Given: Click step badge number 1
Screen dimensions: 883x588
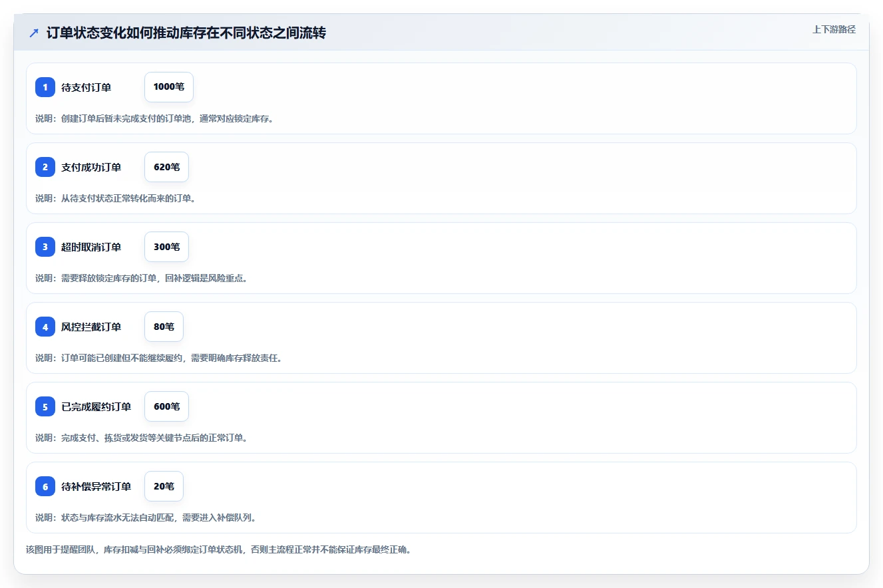Looking at the screenshot, I should coord(45,87).
